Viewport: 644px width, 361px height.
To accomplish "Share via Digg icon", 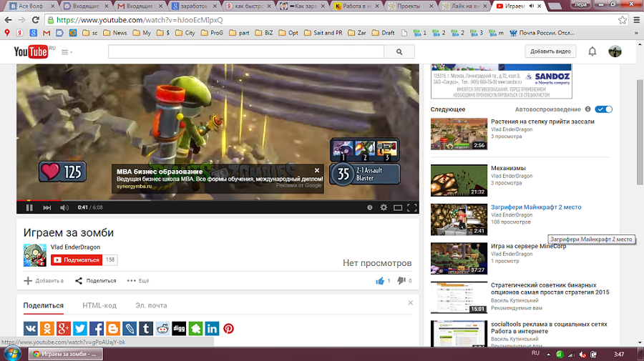I will click(179, 329).
